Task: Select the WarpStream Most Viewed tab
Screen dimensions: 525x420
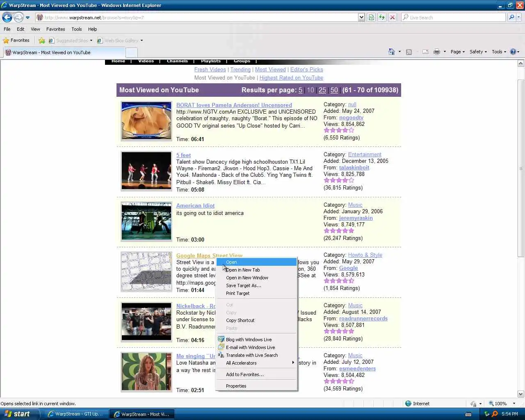Action: (x=64, y=52)
